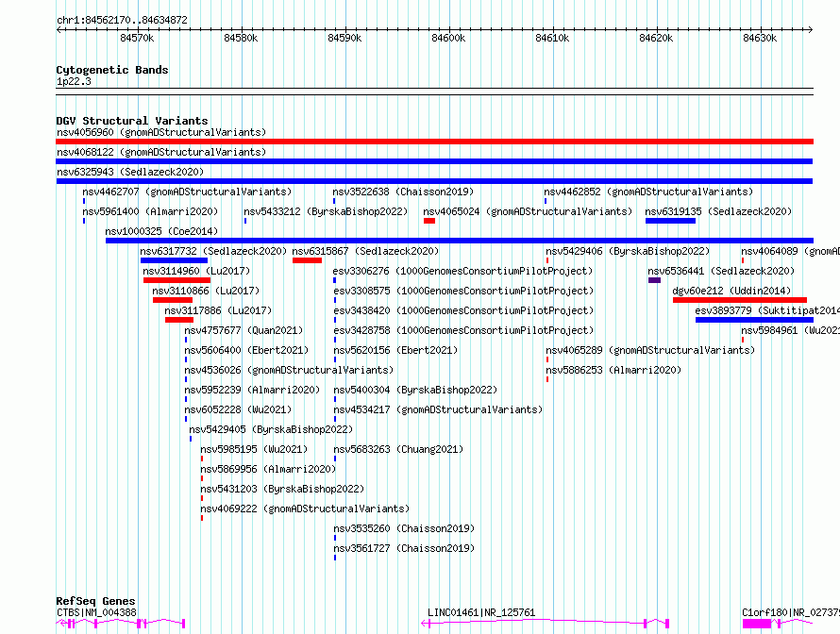Open the nsv5429405 (ByrskaBishop2022) label
Screen dimensions: 840x634
(x=271, y=429)
